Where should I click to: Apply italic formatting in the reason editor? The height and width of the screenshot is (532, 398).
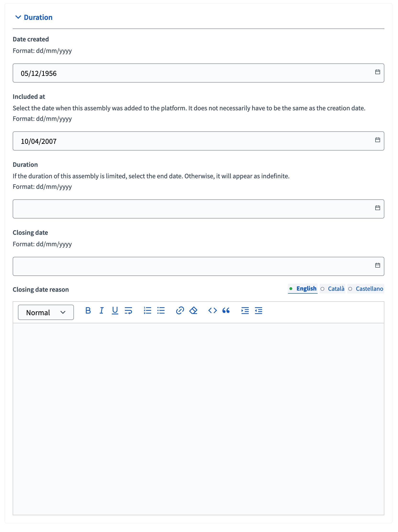101,310
